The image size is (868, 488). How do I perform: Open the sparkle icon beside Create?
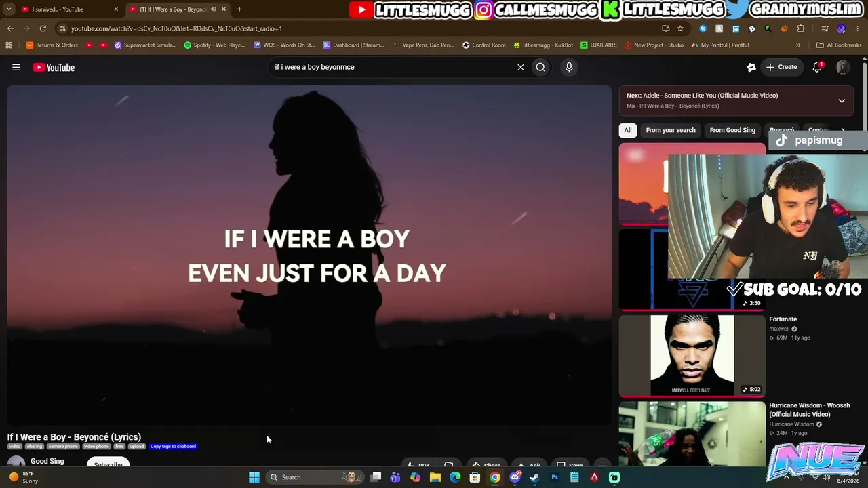[x=751, y=67]
